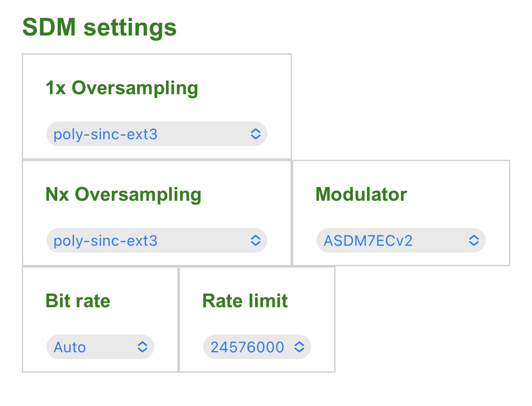
Task: Expand the Rate limit 24576000 selector
Action: [257, 347]
